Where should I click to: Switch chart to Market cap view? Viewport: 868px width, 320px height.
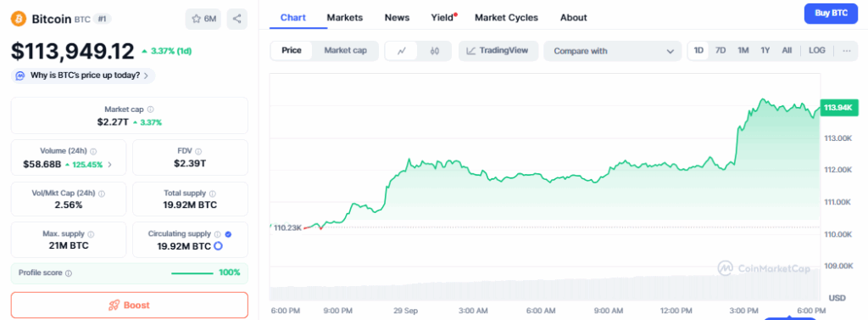tap(346, 50)
